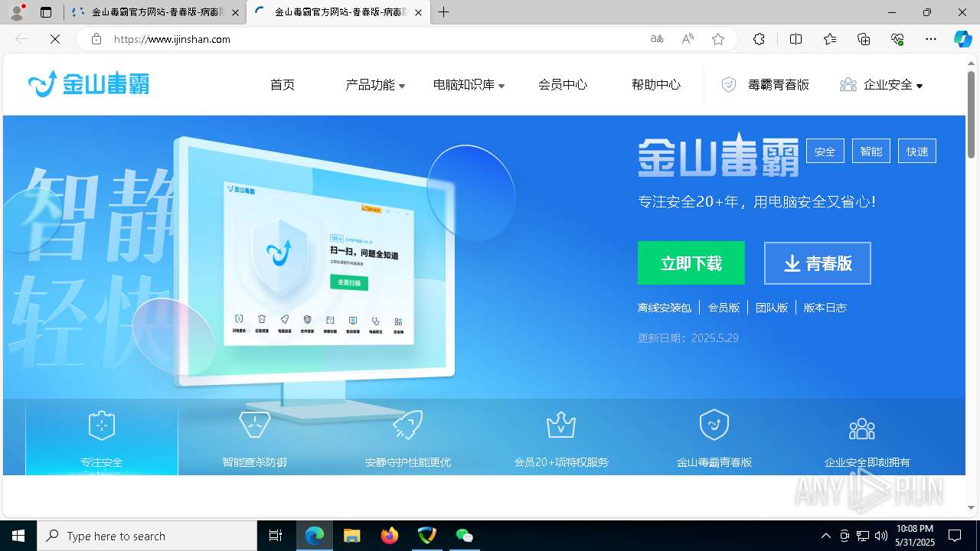Expand the 产品功能 dropdown menu
This screenshot has height=551, width=980.
pyautogui.click(x=375, y=85)
